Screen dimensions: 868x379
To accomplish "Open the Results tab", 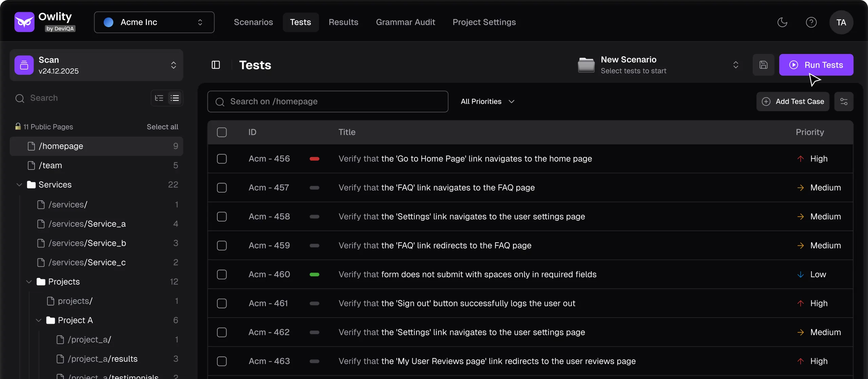I will 343,22.
